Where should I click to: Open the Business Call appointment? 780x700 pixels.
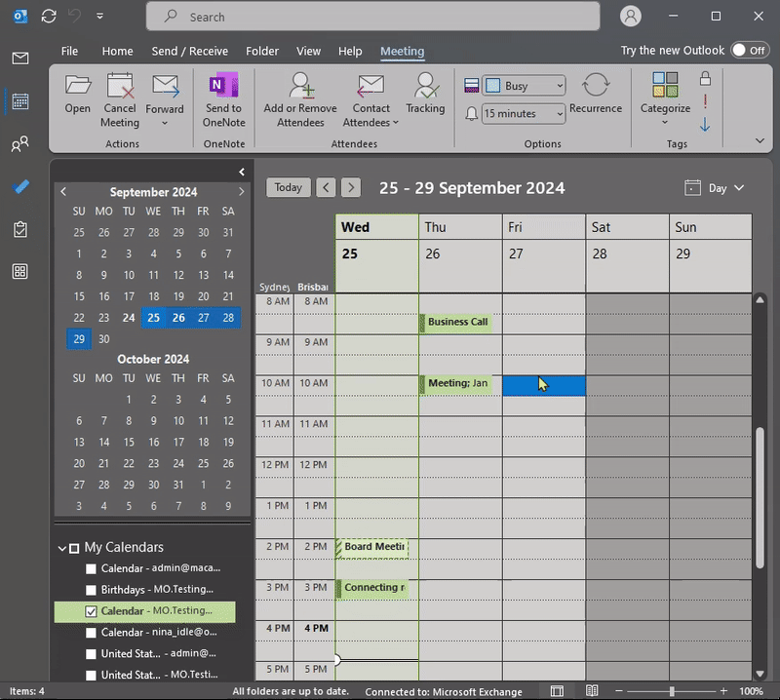click(456, 323)
